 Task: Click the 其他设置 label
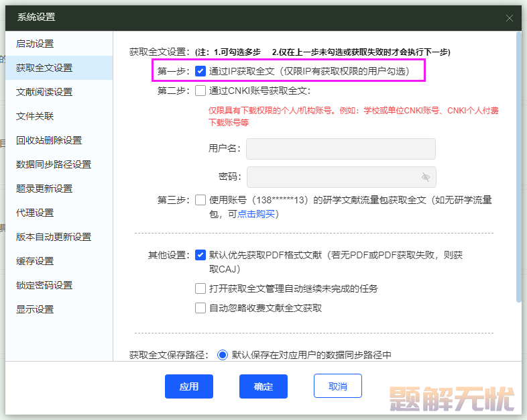click(x=169, y=255)
